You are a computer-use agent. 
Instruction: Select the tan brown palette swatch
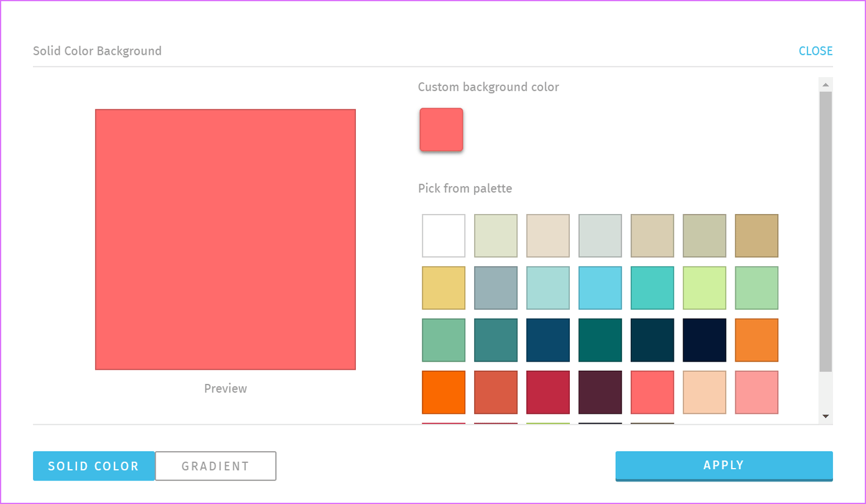(x=757, y=236)
